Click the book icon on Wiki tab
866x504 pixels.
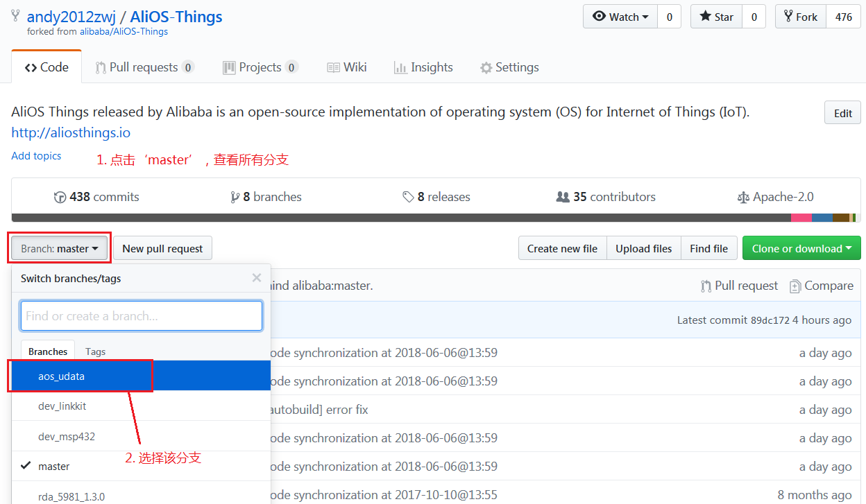pyautogui.click(x=333, y=67)
